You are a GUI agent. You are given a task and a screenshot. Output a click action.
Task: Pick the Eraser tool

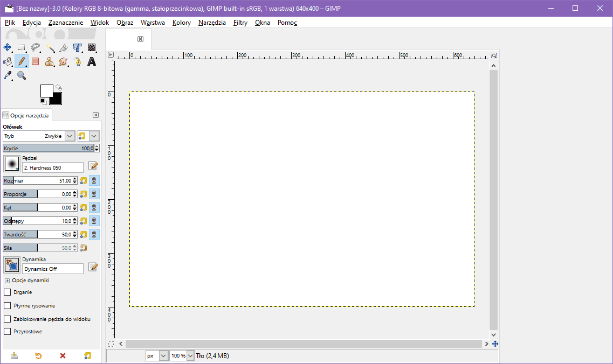tap(36, 61)
